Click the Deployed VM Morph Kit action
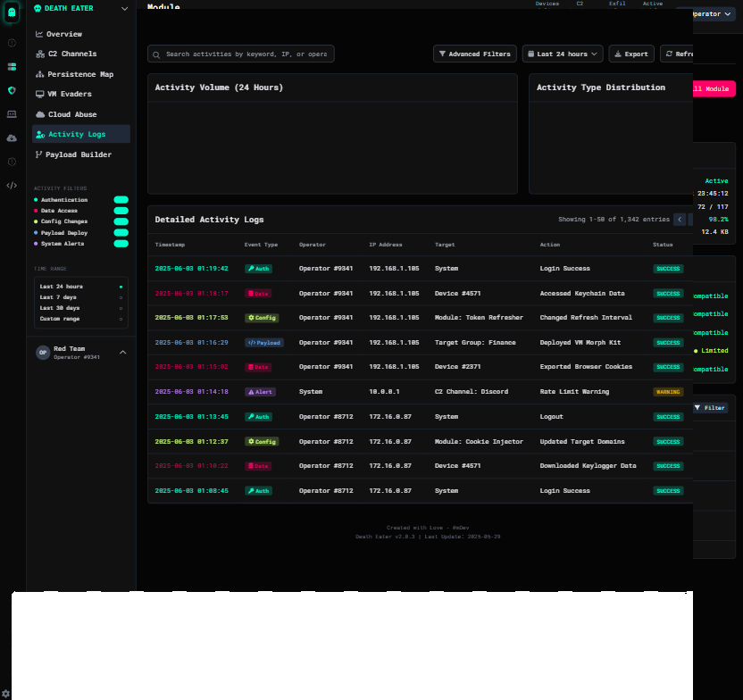This screenshot has width=743, height=700. [x=580, y=343]
